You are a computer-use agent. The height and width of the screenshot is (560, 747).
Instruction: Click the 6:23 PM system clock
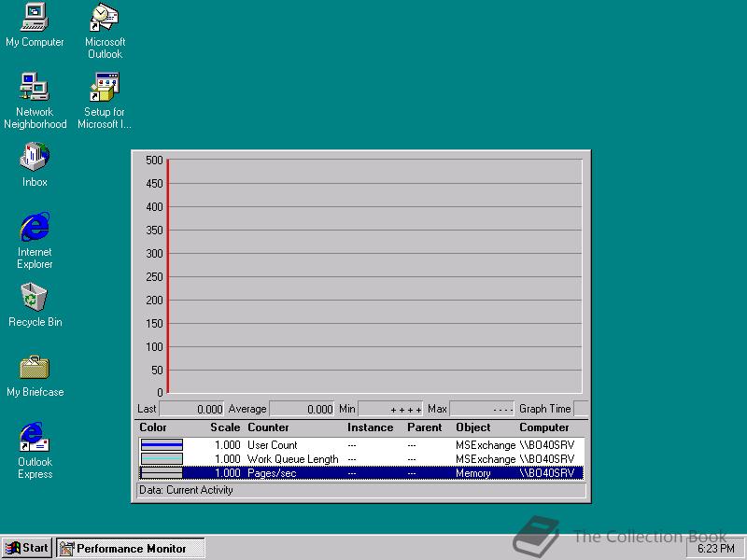click(716, 549)
